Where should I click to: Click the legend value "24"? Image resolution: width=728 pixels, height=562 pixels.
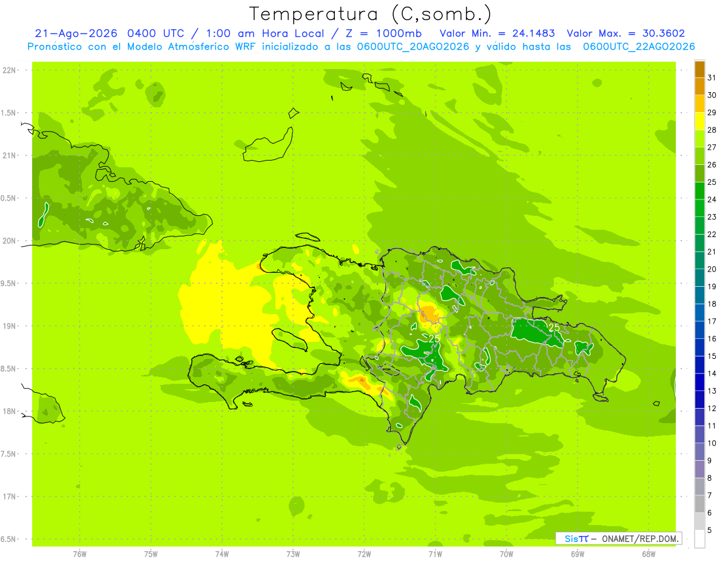click(x=712, y=199)
